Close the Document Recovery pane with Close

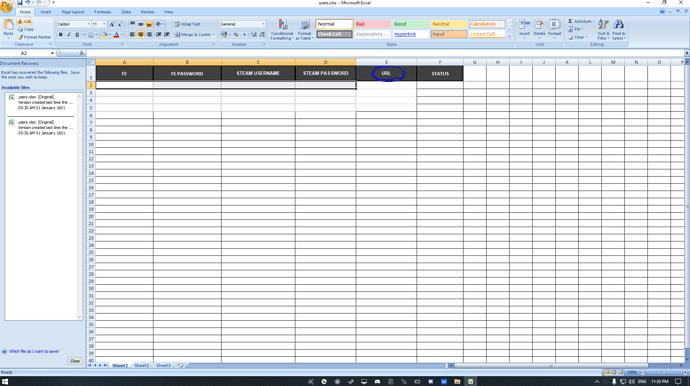[x=75, y=361]
